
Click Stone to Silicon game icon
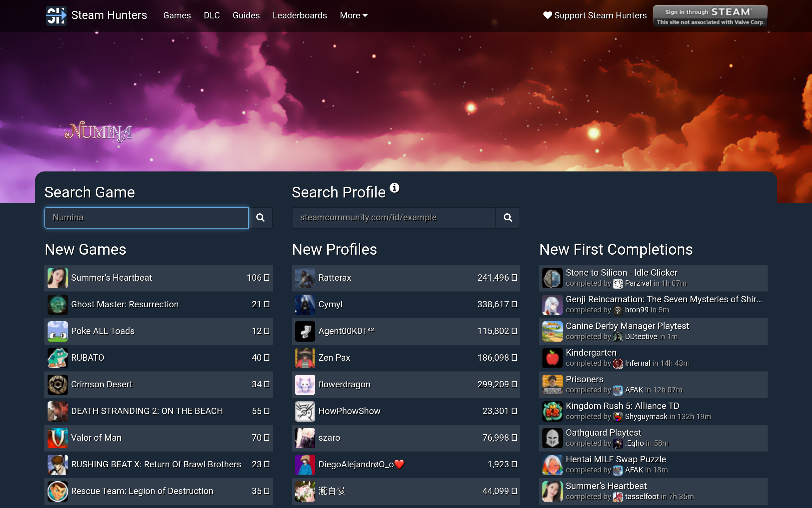tap(552, 278)
